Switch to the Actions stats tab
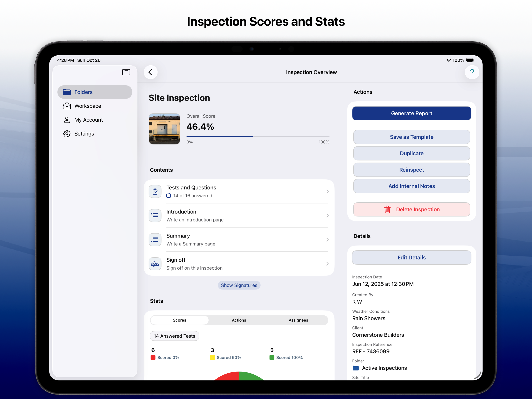Viewport: 532px width, 399px height. tap(239, 320)
